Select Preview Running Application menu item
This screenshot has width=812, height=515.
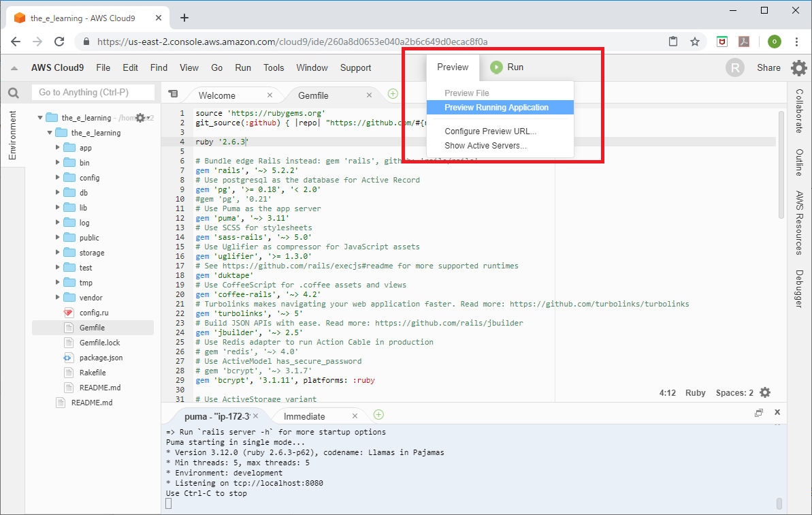tap(500, 107)
